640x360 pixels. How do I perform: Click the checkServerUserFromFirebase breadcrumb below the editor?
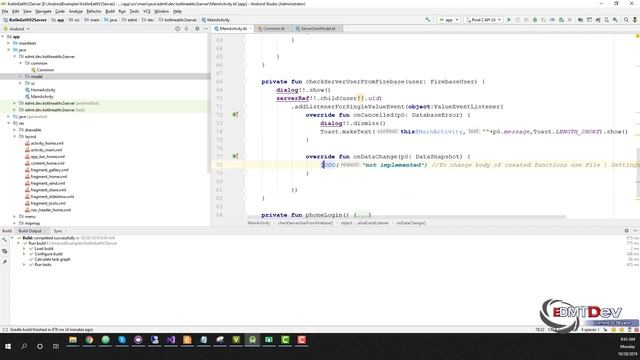[x=305, y=223]
